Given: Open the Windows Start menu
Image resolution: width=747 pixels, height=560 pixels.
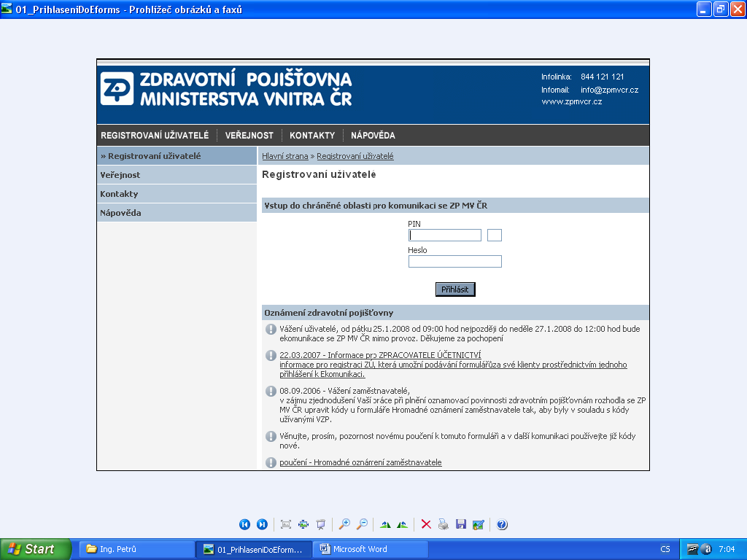Looking at the screenshot, I should pos(36,549).
